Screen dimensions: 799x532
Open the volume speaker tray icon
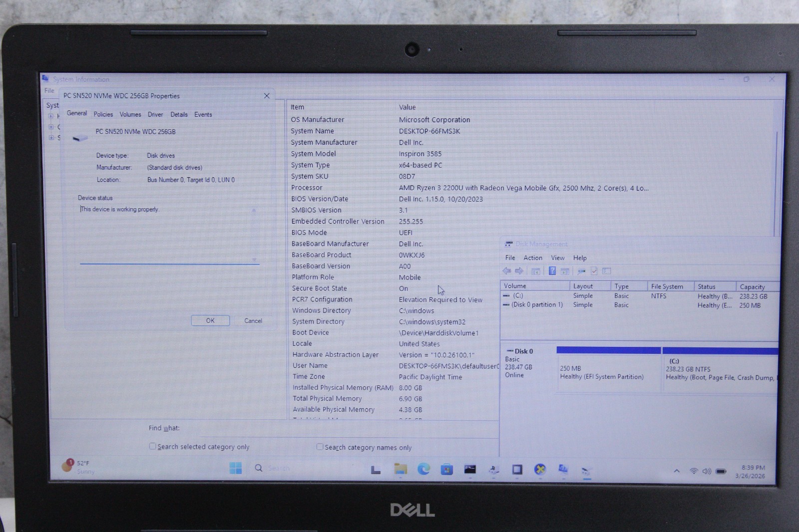point(707,471)
